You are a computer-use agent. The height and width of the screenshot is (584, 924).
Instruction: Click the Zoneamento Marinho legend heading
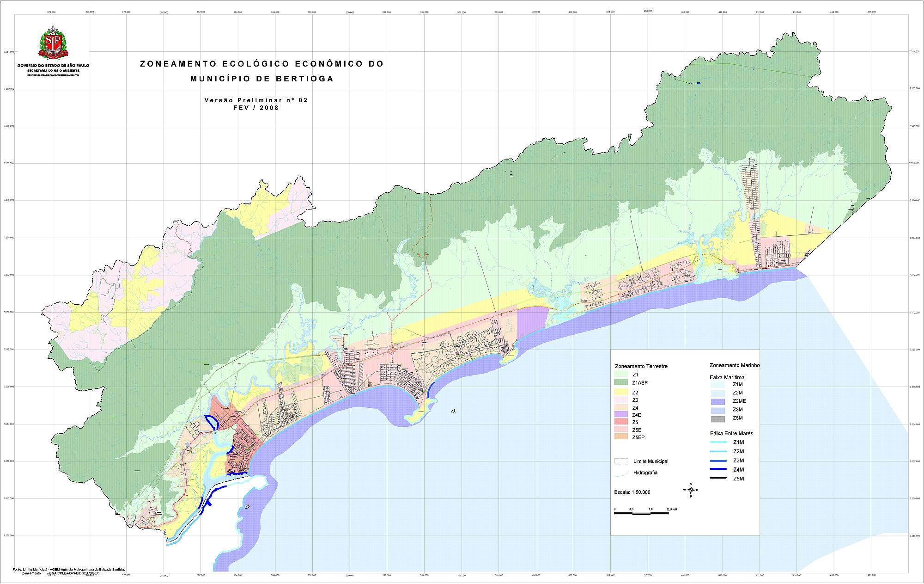pos(735,365)
